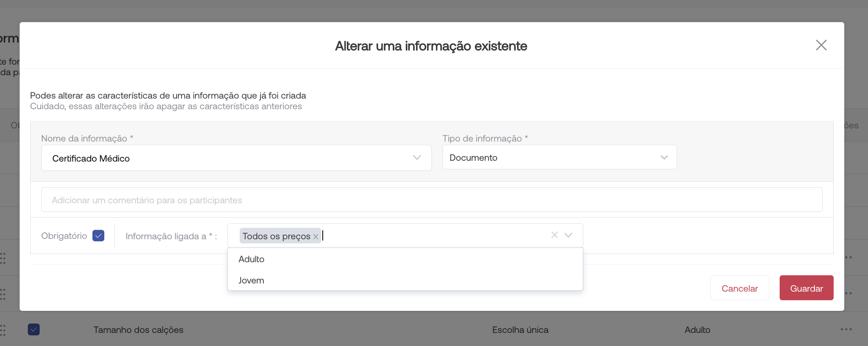
Task: Collapse the 'Informação ligada a' options chevron
Action: pyautogui.click(x=568, y=235)
